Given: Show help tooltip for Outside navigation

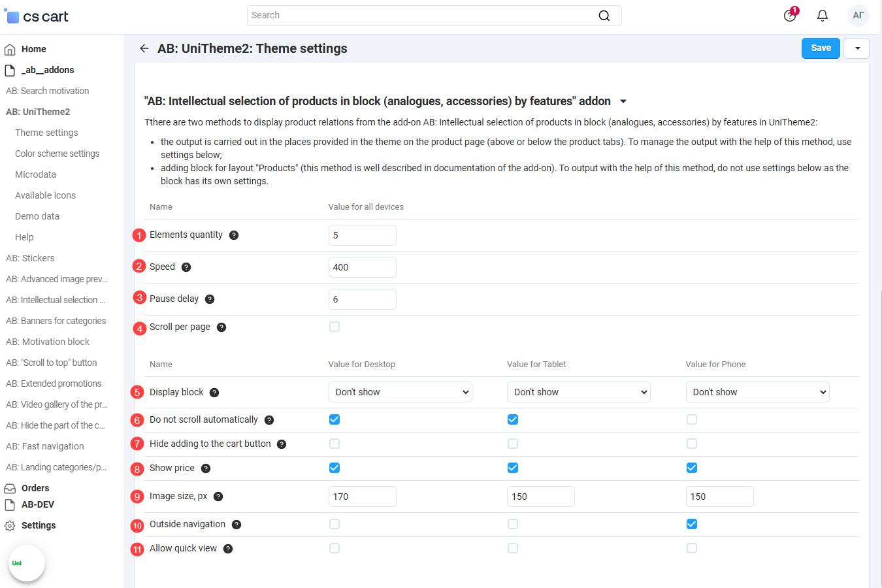Looking at the screenshot, I should pos(237,525).
